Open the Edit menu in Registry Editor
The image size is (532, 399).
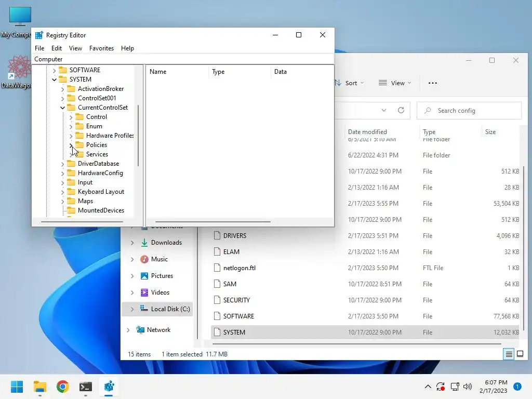56,48
